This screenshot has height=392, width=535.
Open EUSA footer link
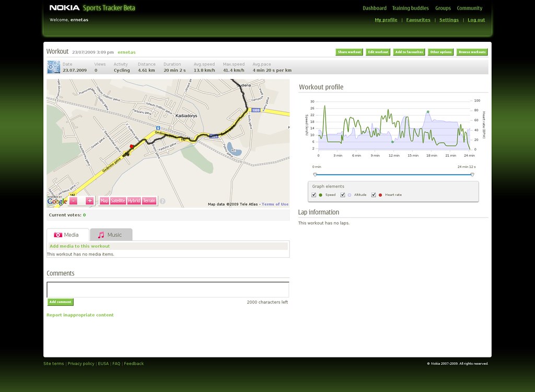point(103,364)
